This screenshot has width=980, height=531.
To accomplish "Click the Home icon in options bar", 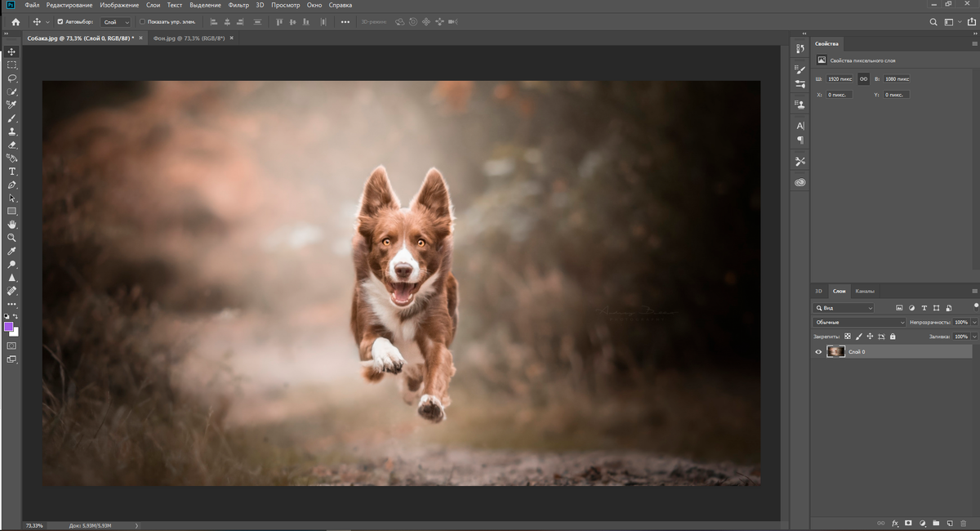I will [x=16, y=22].
